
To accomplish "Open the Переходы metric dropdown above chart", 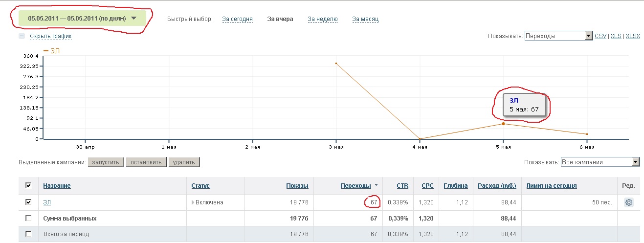I will [x=558, y=36].
